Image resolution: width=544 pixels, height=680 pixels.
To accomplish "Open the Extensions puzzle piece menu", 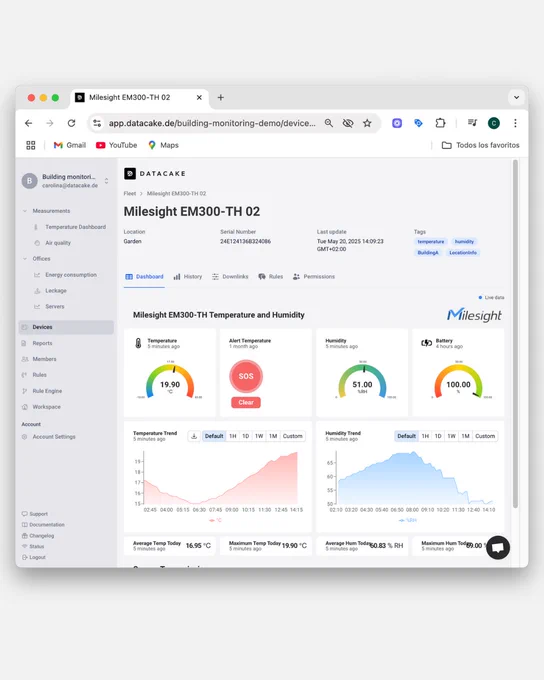I will click(x=440, y=123).
